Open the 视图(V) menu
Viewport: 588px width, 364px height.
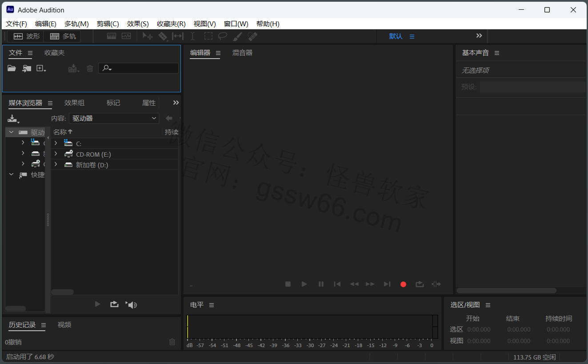205,24
